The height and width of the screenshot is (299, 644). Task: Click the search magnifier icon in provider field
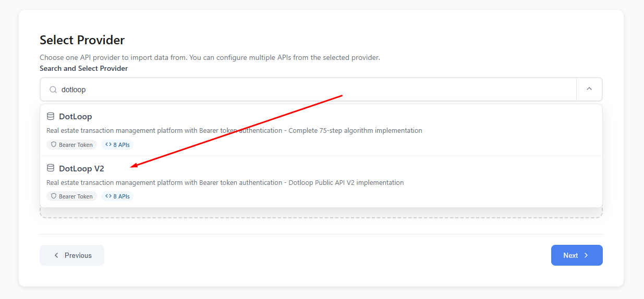point(53,90)
